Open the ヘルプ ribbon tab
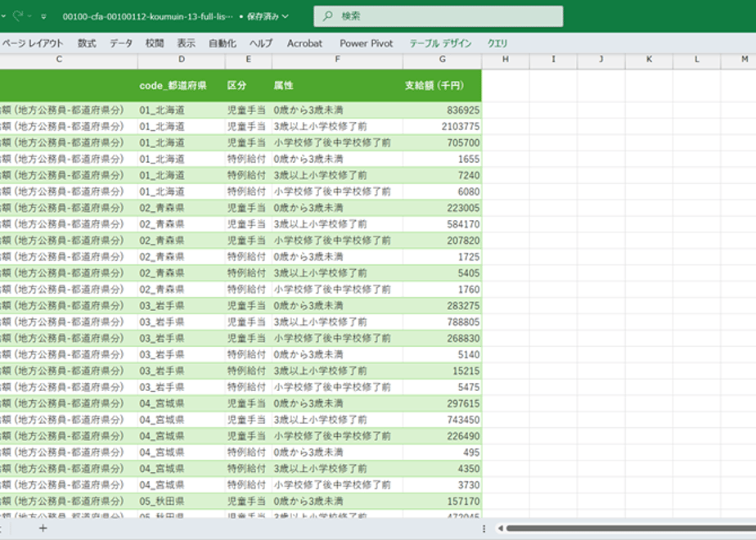Screen dimensions: 756x540 261,43
